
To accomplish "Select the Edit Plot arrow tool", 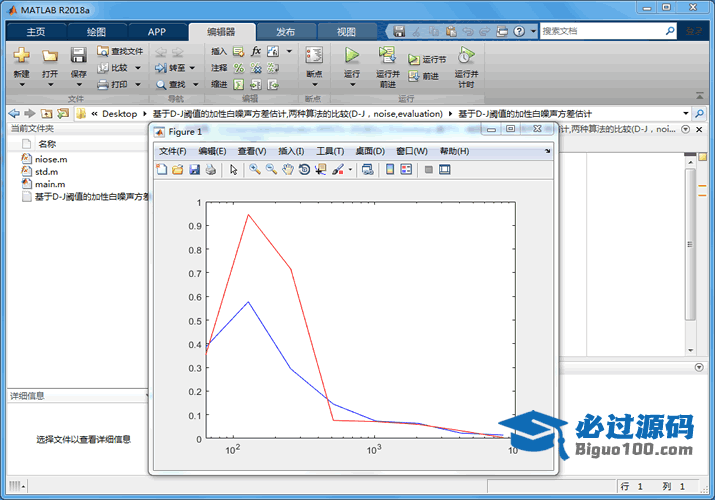I will tap(233, 170).
